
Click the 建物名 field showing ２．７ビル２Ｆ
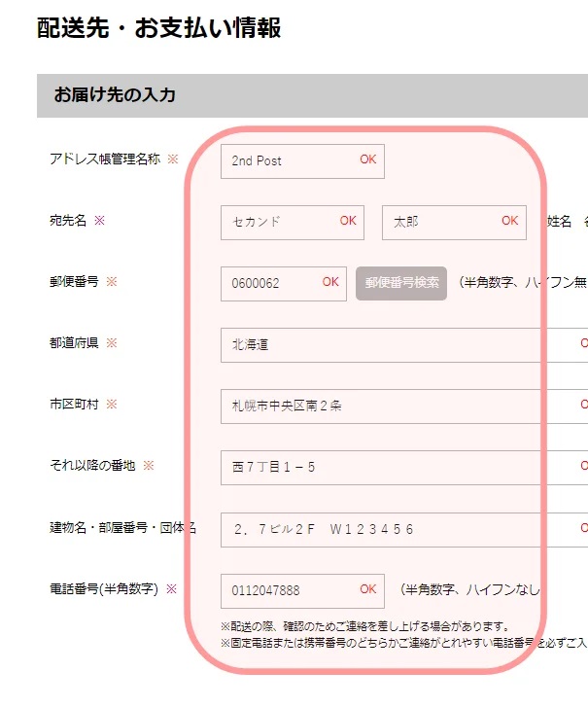pyautogui.click(x=404, y=530)
